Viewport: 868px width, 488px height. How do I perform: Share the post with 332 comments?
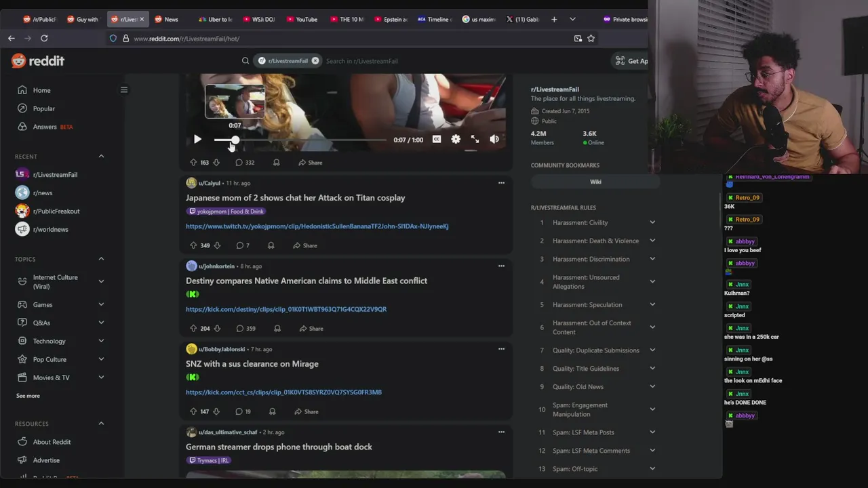pos(310,163)
